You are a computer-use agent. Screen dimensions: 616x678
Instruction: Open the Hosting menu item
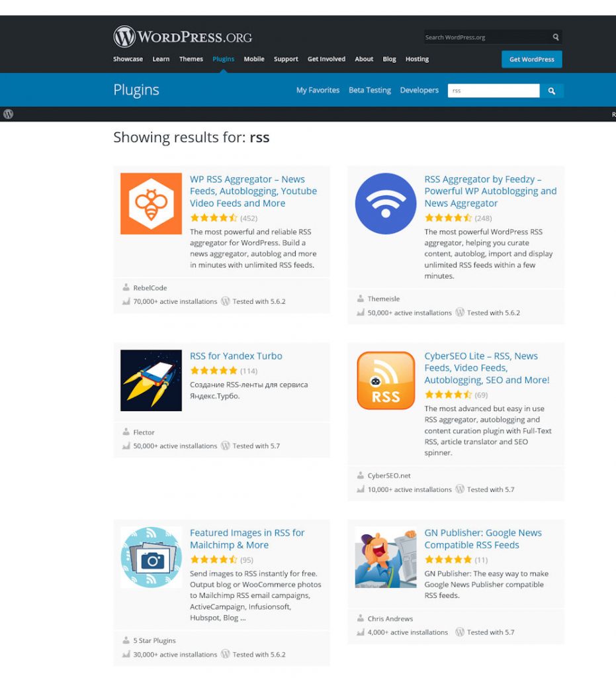(x=418, y=59)
